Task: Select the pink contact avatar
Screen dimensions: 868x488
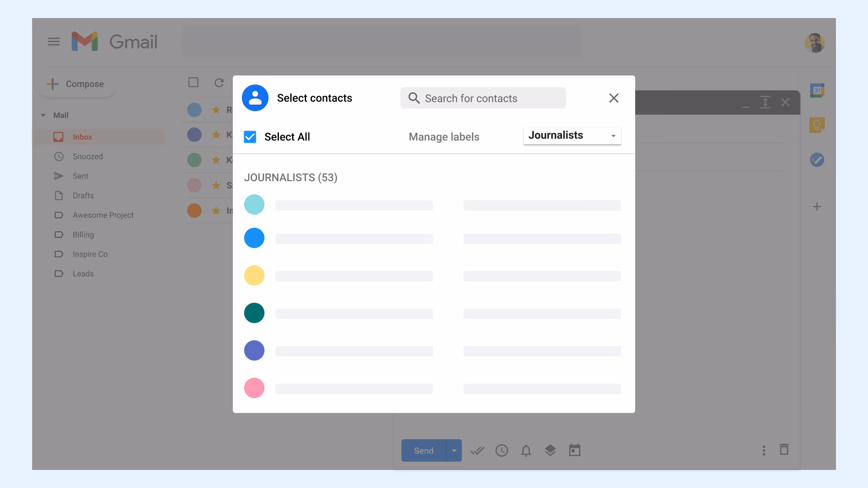Action: 254,388
